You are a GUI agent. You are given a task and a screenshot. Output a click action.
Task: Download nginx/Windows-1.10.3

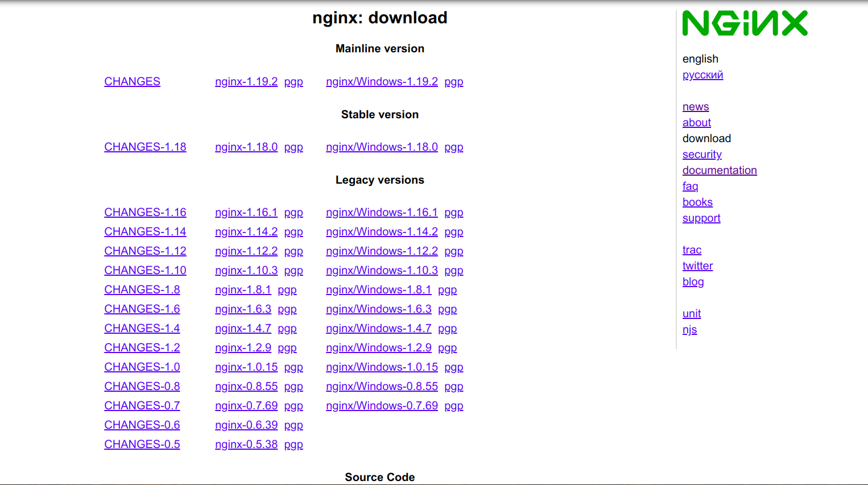(x=382, y=270)
